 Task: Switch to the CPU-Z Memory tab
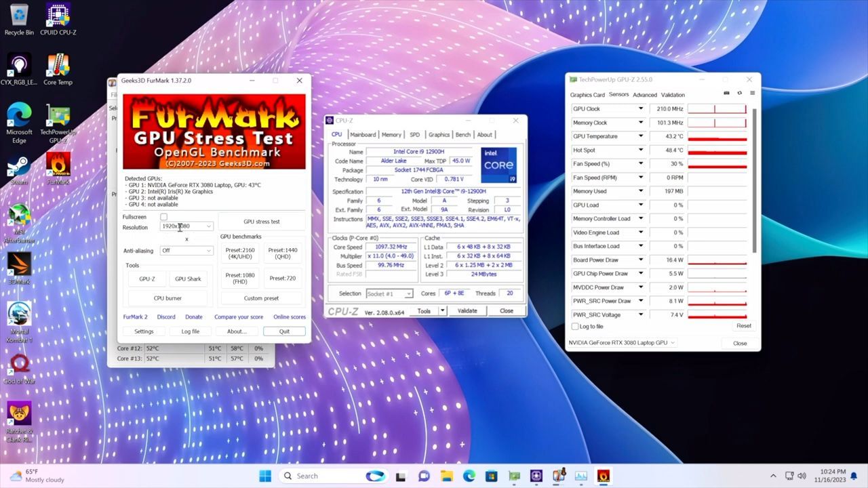[x=391, y=135]
